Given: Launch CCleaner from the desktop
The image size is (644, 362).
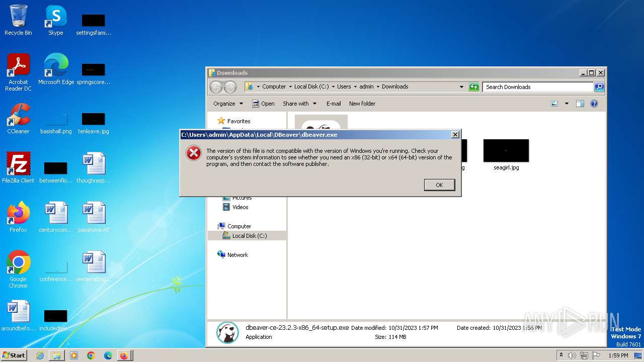Looking at the screenshot, I should click(x=18, y=119).
